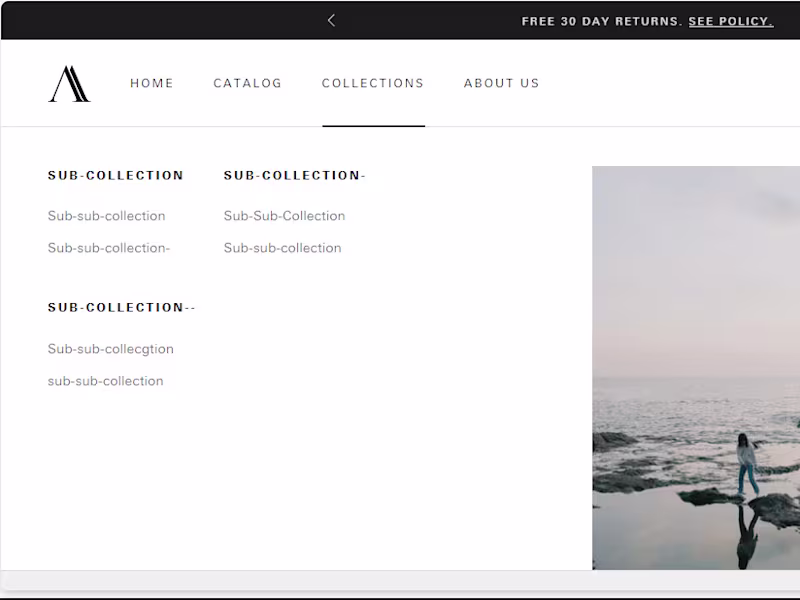This screenshot has height=600, width=800.
Task: Open the SUB-COLLECTION-- heading
Action: pos(121,307)
